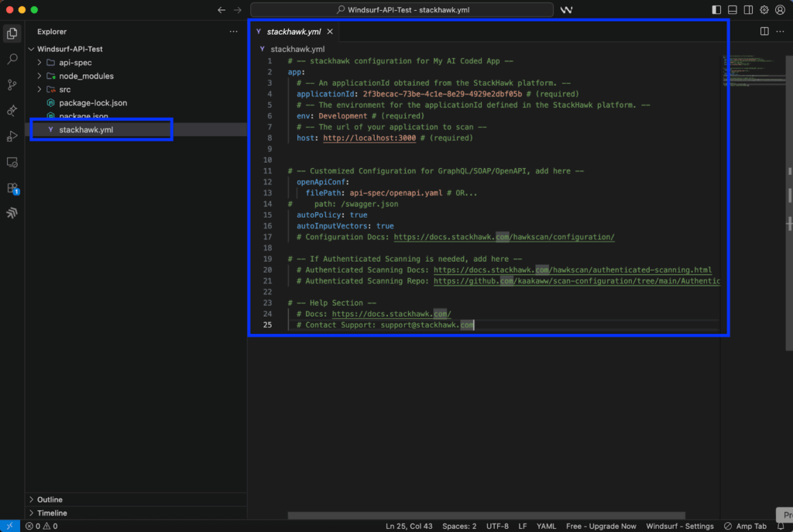This screenshot has height=532, width=793.
Task: Close the stackhawk.yml tab
Action: tap(330, 32)
